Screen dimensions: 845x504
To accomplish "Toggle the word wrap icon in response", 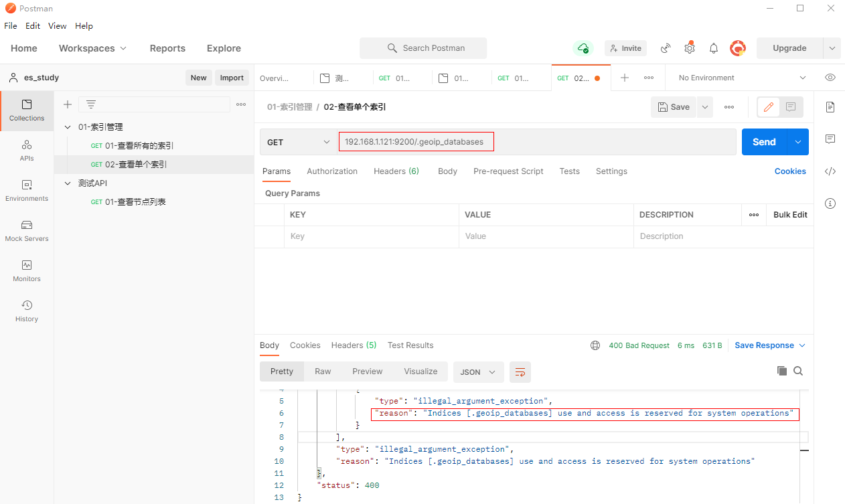I will pyautogui.click(x=520, y=372).
